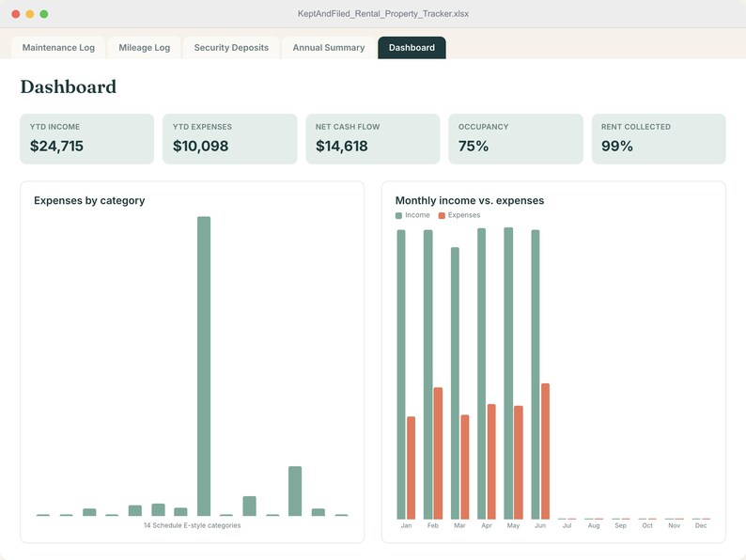Viewport: 746px width, 560px height.
Task: Click the window title KeptAndFiled_Rental_Property_Tracker.xlsx
Action: [383, 14]
